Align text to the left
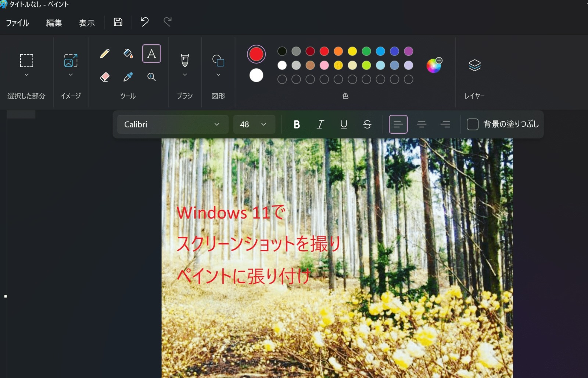The width and height of the screenshot is (588, 378). pos(398,124)
